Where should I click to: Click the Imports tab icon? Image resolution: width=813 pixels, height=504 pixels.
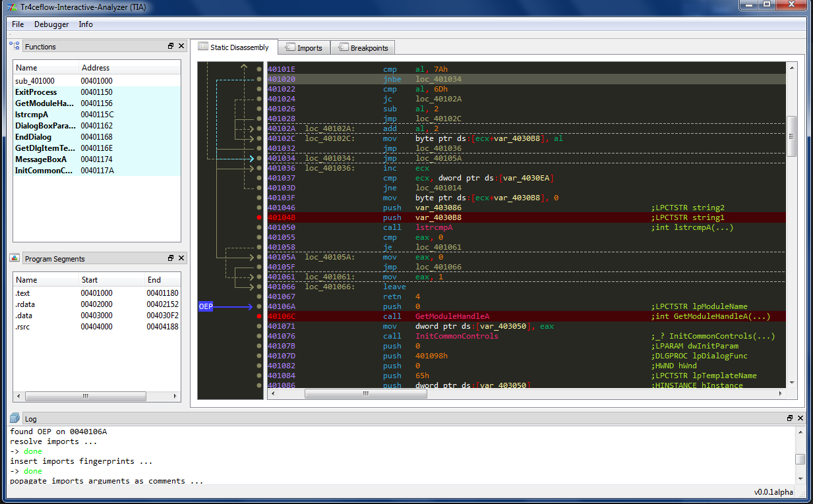[x=289, y=48]
